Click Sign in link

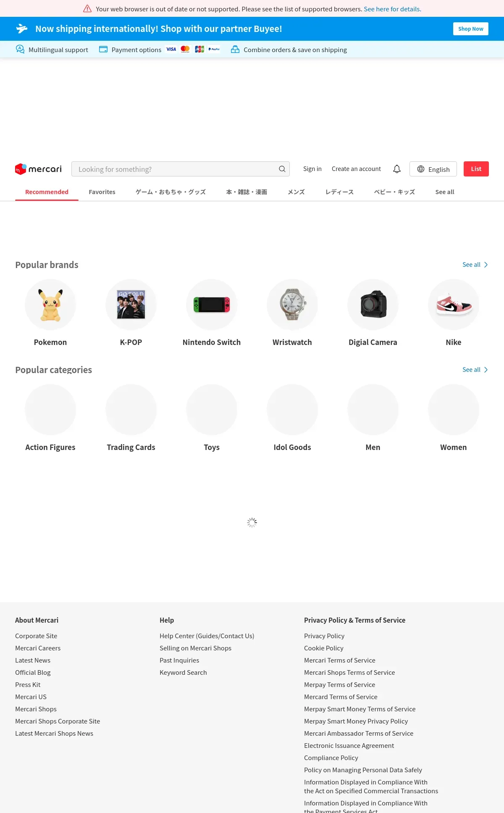point(312,169)
